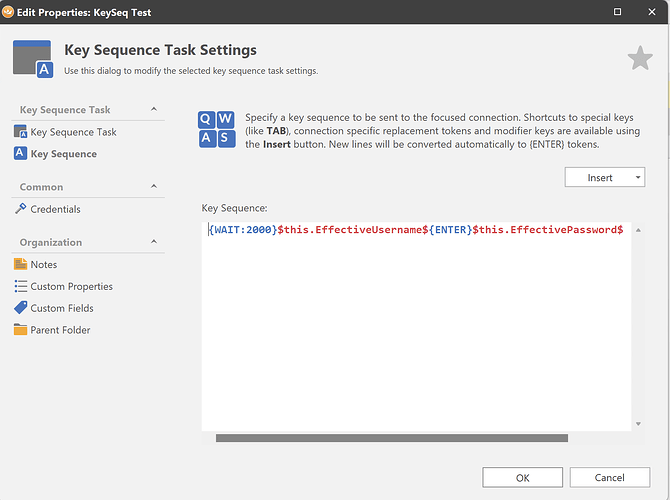
Task: Click the Custom Fields tag icon
Action: pyautogui.click(x=21, y=308)
